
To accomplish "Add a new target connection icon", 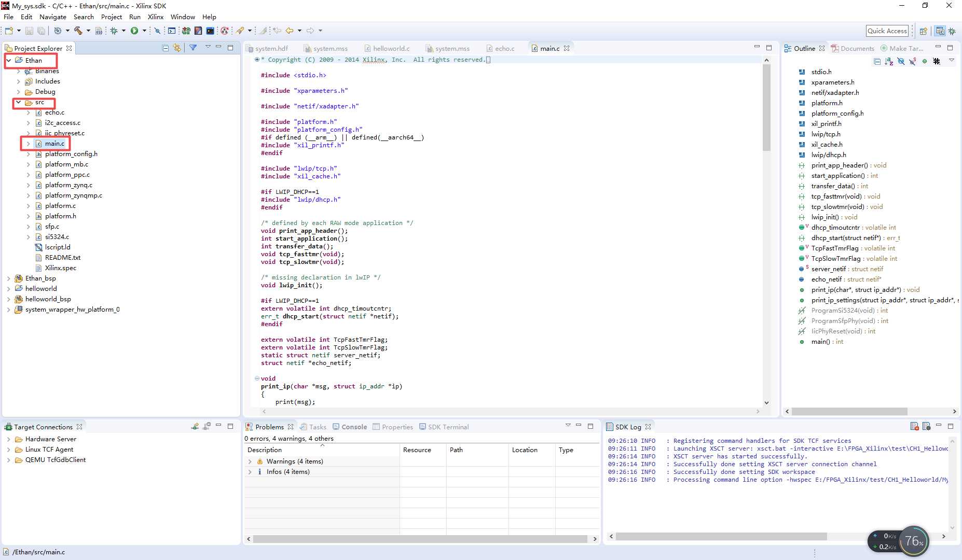I will (x=195, y=426).
